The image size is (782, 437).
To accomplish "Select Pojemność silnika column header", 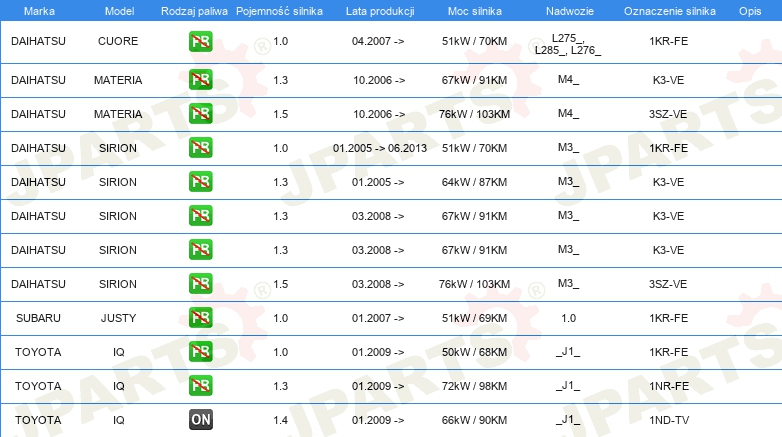I will point(279,11).
